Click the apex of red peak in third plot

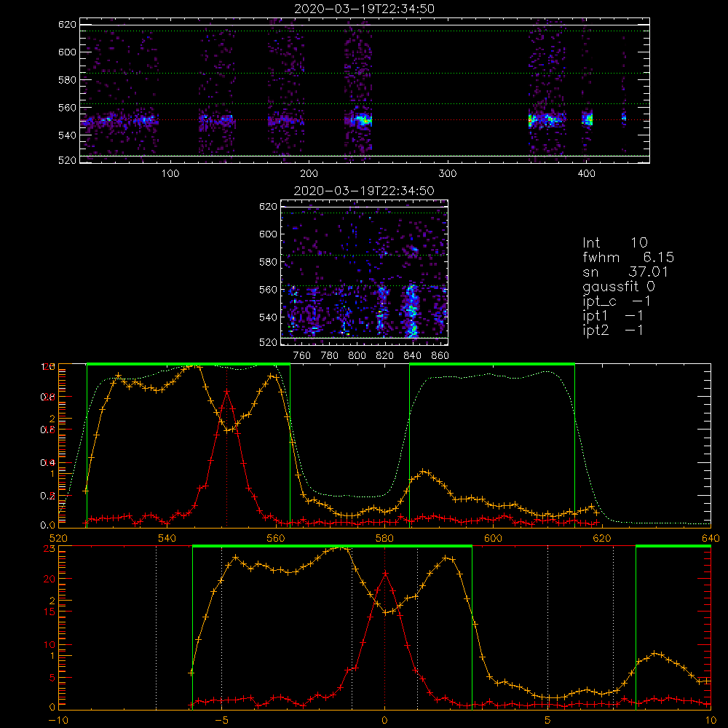click(226, 391)
